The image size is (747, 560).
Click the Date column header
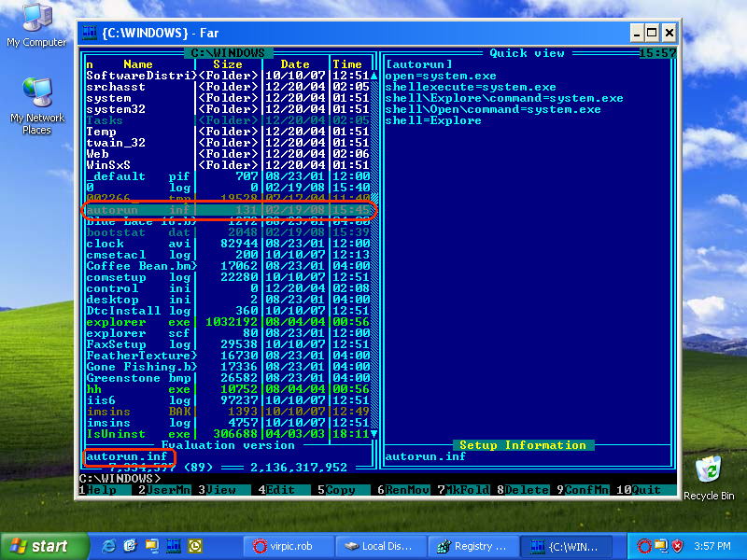(295, 64)
